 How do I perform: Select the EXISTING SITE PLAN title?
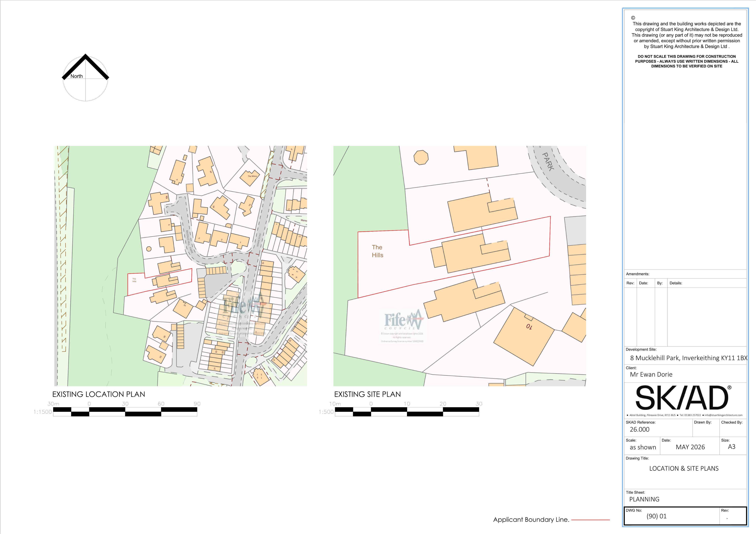[x=367, y=394]
